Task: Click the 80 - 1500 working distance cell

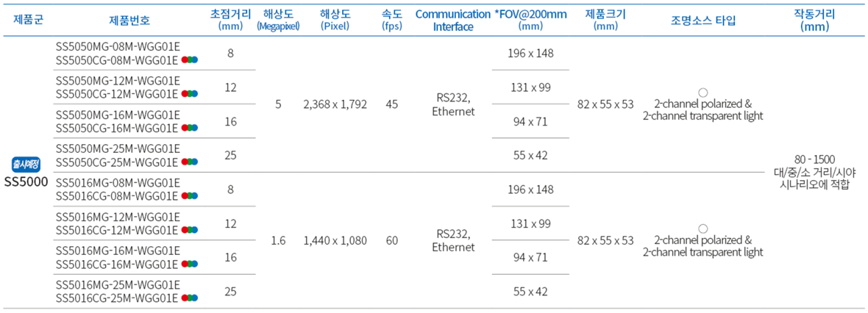Action: (x=814, y=159)
